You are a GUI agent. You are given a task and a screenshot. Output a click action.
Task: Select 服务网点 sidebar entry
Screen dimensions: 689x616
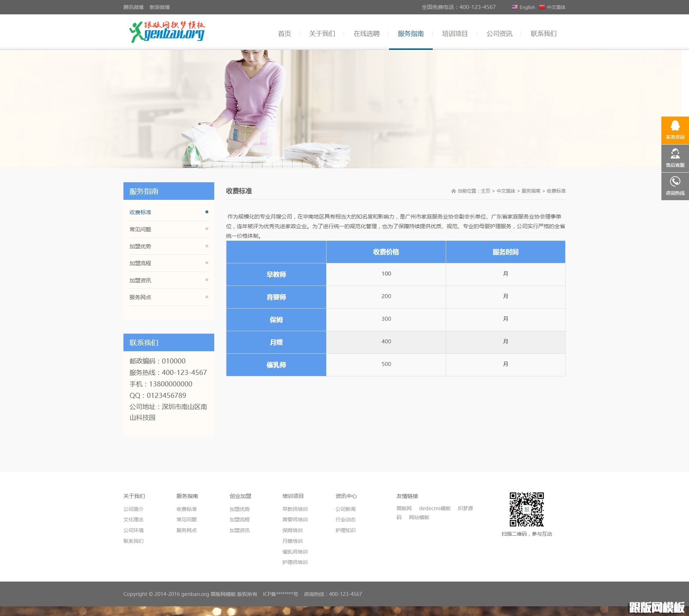(x=140, y=297)
